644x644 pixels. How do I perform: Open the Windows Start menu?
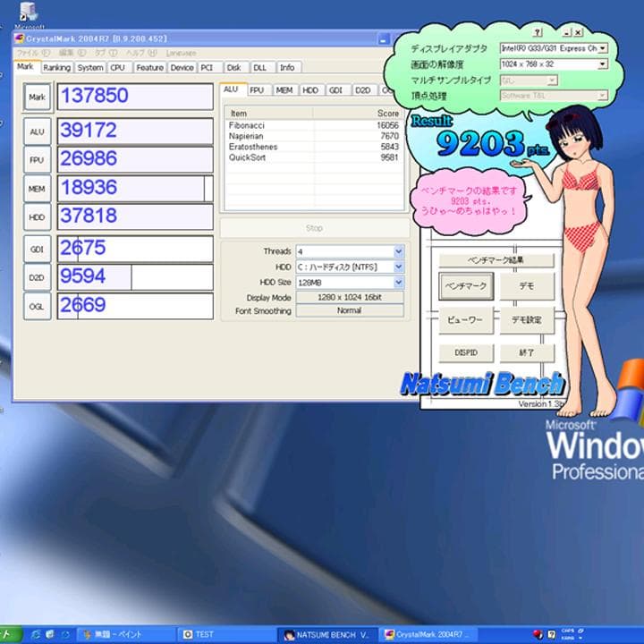point(10,634)
